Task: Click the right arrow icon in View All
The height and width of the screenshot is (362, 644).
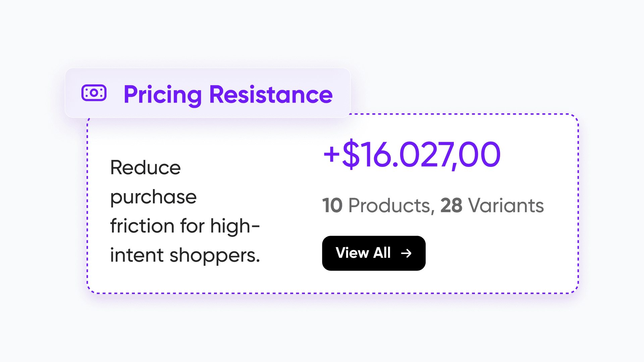Action: [406, 253]
